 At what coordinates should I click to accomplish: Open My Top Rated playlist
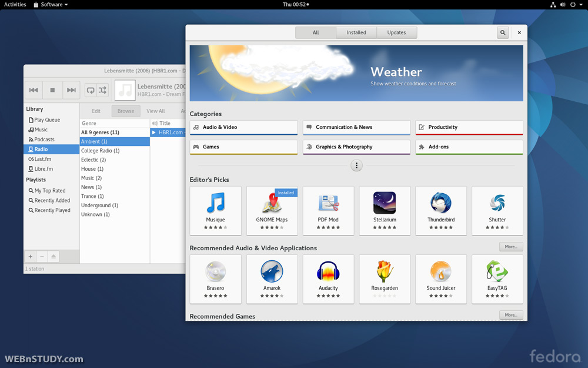tap(51, 191)
